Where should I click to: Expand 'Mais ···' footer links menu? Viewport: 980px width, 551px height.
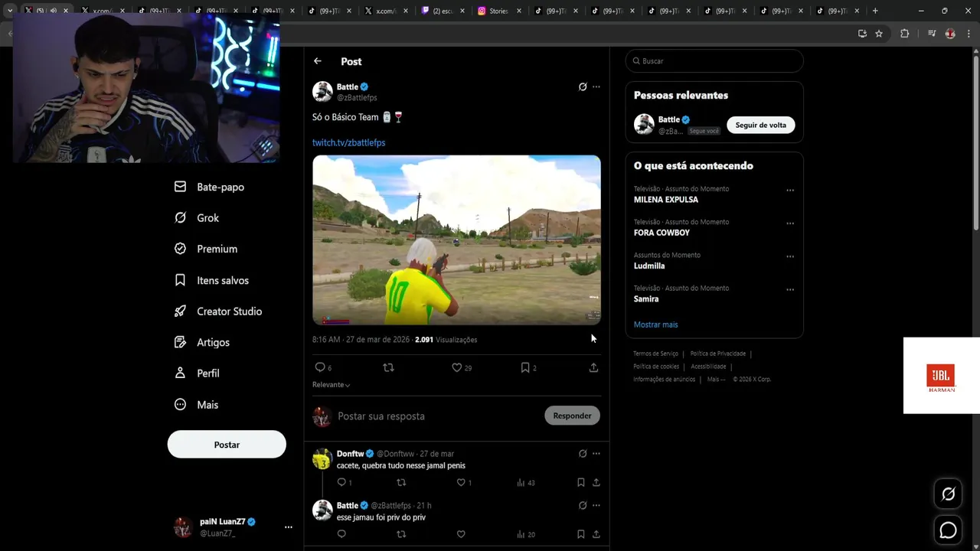pos(716,380)
